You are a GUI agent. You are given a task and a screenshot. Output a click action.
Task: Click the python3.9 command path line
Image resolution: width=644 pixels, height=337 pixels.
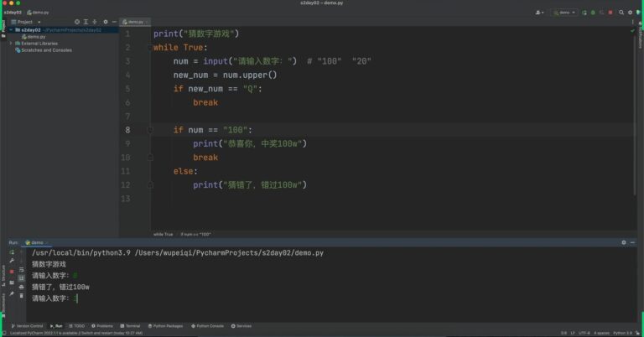pos(178,253)
